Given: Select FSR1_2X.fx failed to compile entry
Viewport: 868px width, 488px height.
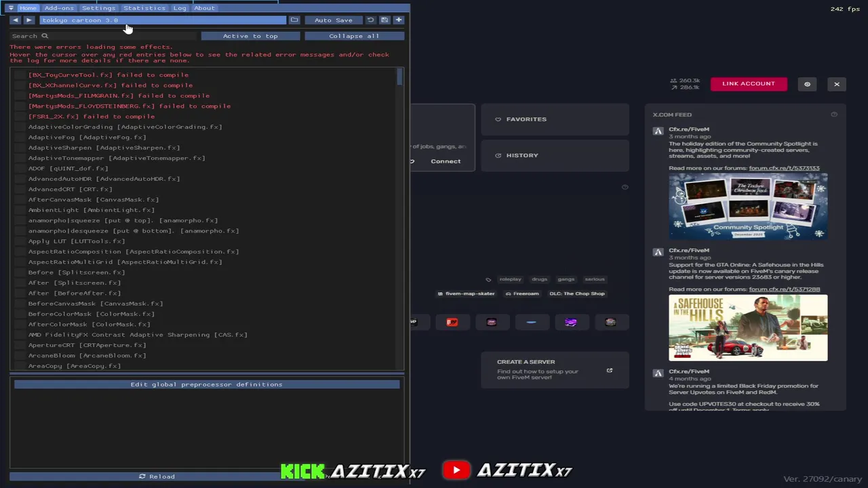Looking at the screenshot, I should (92, 117).
